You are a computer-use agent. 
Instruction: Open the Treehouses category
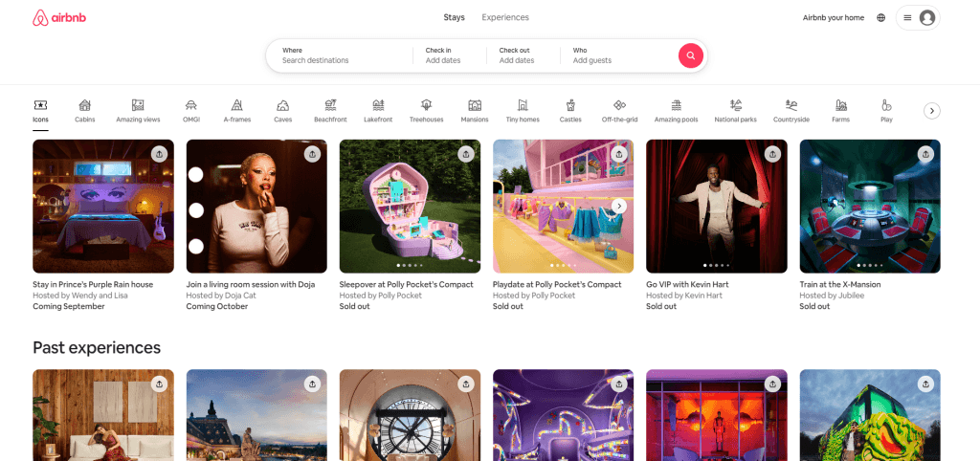(x=426, y=111)
